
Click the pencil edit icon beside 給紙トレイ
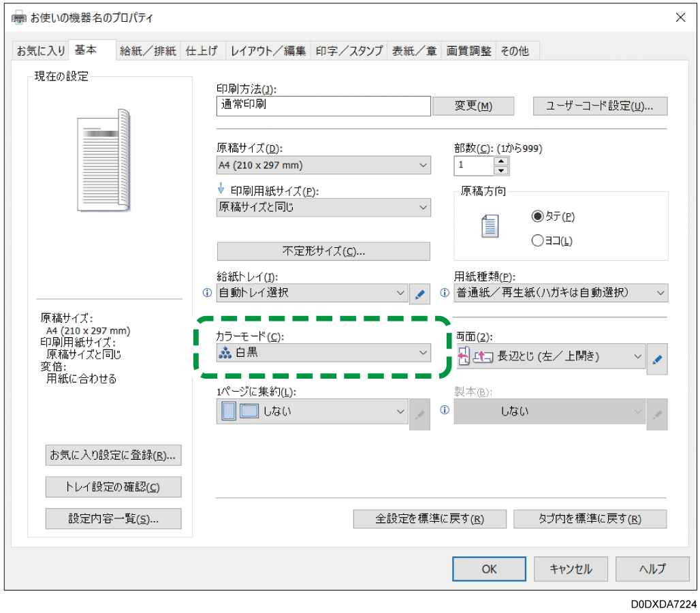click(x=419, y=294)
